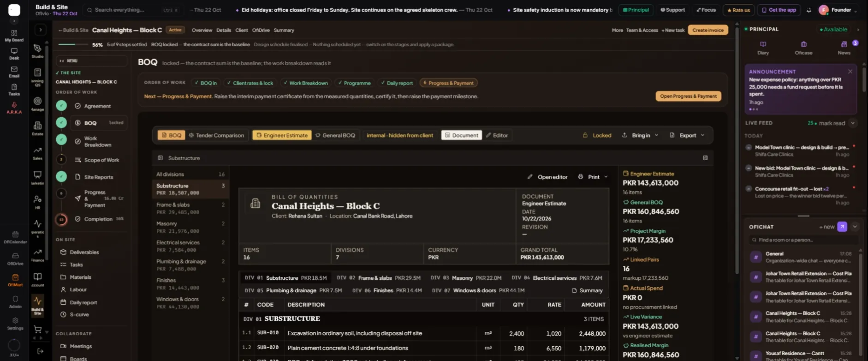Launch A.R.K.A microphone assistant

(x=14, y=108)
